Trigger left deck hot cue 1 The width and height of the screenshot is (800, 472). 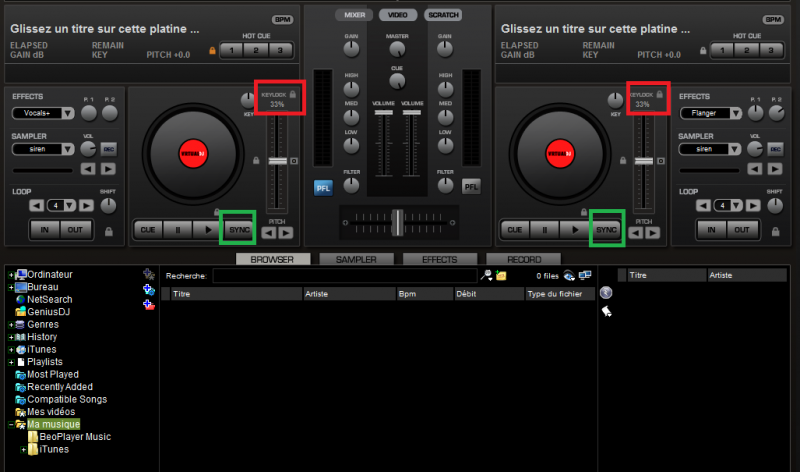232,50
